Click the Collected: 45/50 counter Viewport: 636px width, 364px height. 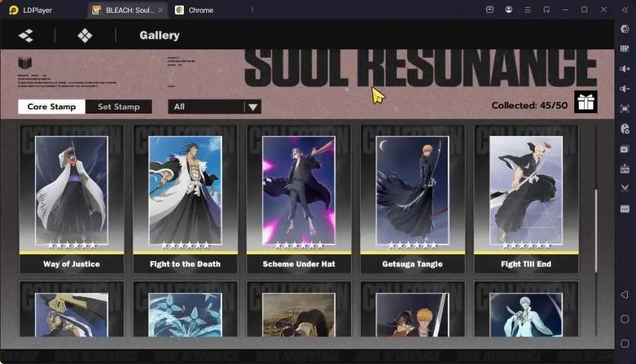pyautogui.click(x=529, y=105)
